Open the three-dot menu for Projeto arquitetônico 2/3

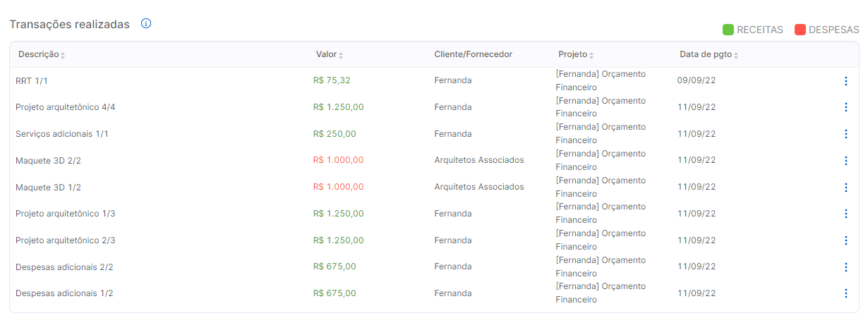tap(846, 240)
